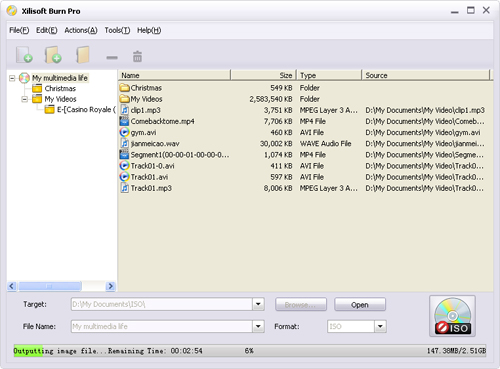Screen dimensions: 500x369
Task: Open the Format ISO dropdown arrow
Action: point(380,326)
